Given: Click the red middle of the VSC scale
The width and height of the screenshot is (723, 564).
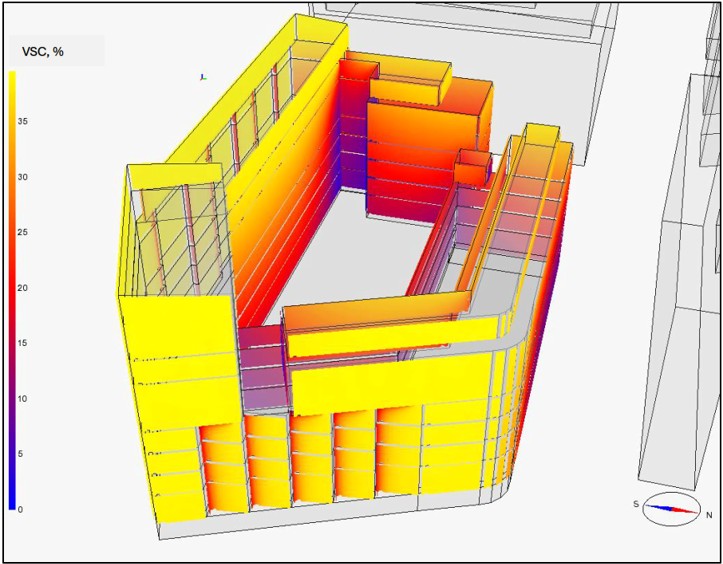Looking at the screenshot, I should (x=12, y=290).
